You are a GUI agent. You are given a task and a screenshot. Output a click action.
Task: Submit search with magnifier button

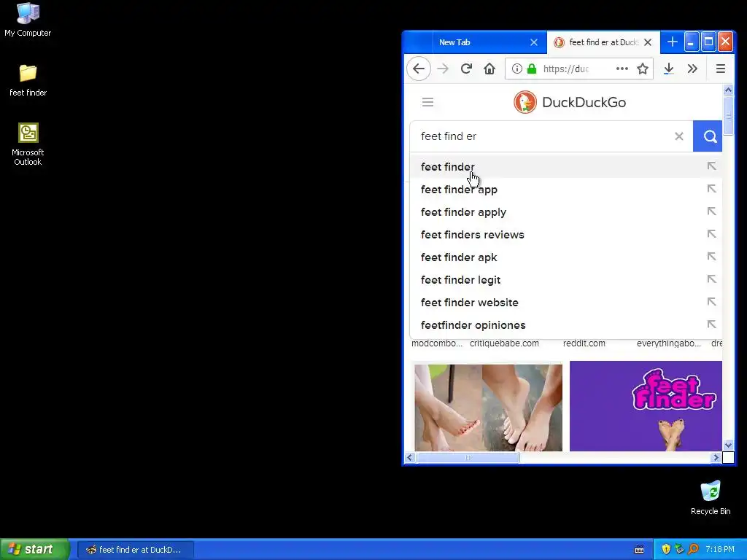(708, 136)
